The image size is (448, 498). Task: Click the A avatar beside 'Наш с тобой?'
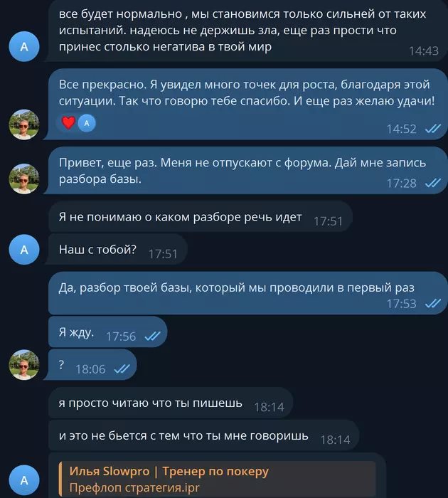(24, 250)
